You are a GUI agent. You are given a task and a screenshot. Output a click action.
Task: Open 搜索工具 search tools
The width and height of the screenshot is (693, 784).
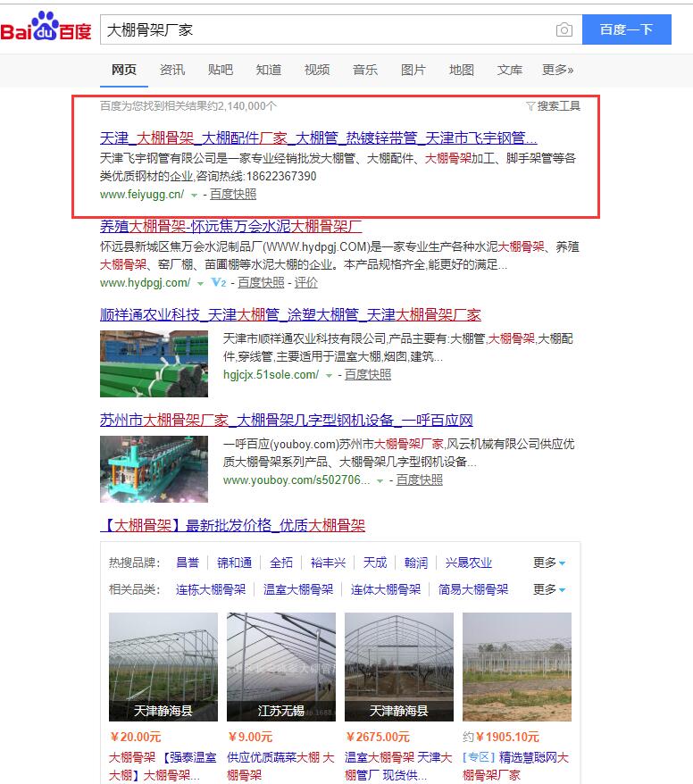558,106
